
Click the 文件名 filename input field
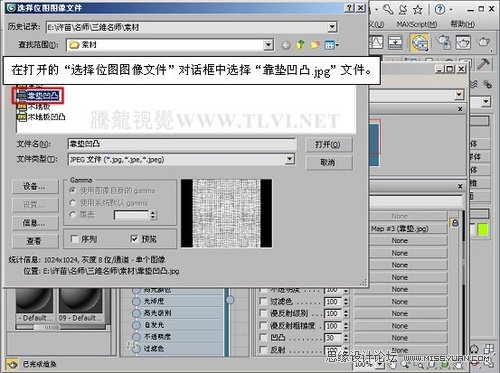pyautogui.click(x=182, y=144)
